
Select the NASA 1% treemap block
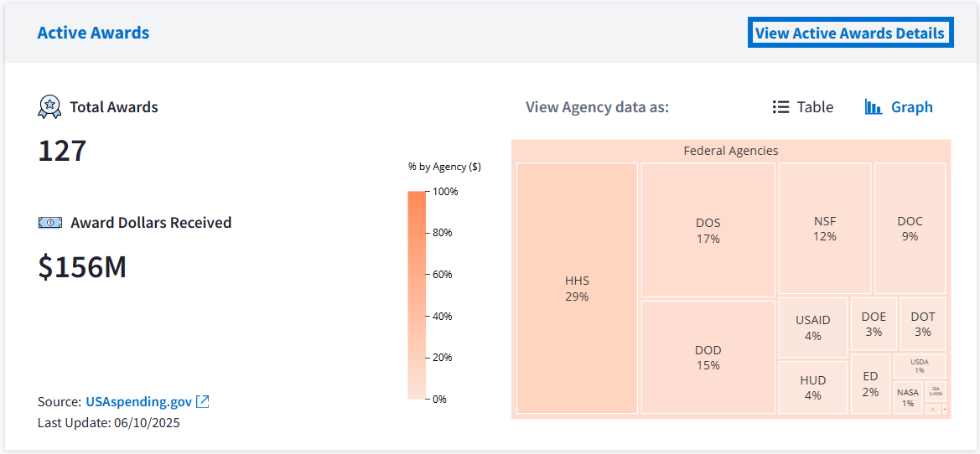pos(907,396)
